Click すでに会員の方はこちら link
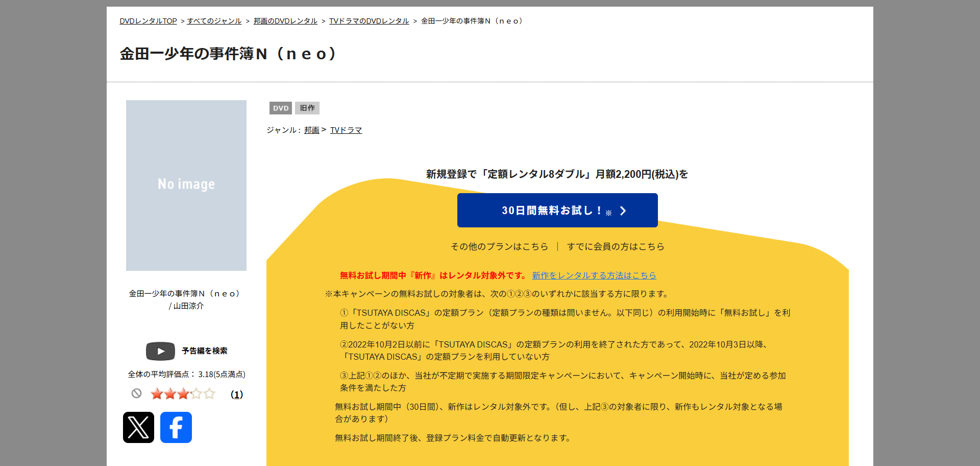 click(x=616, y=247)
